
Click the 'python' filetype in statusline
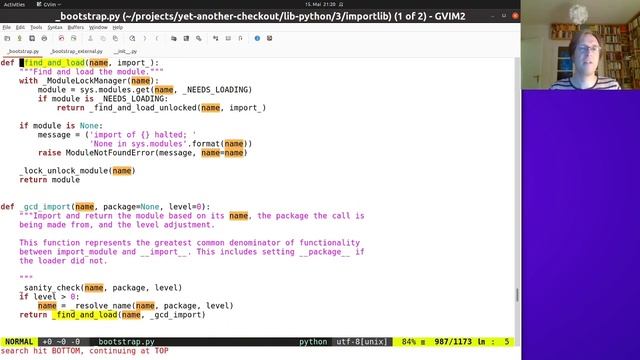coord(313,342)
